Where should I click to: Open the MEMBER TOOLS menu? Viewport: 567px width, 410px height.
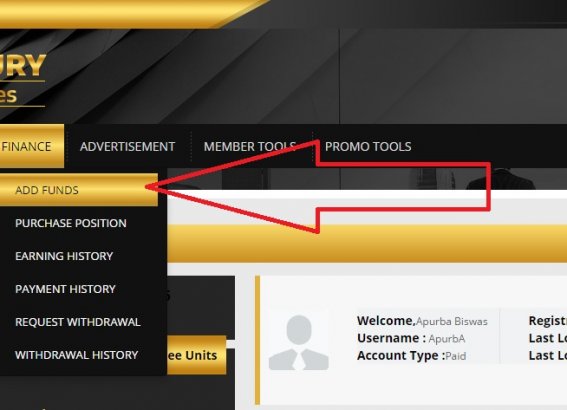point(250,146)
